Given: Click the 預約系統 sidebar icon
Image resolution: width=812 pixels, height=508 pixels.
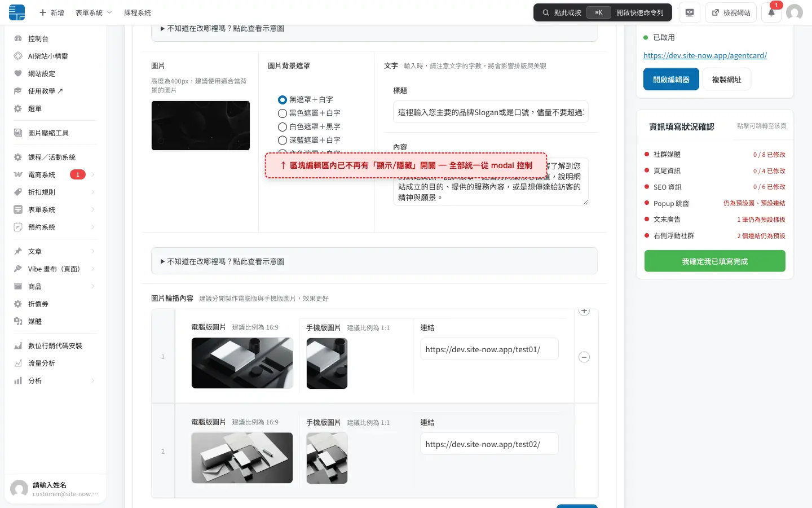Looking at the screenshot, I should 18,227.
